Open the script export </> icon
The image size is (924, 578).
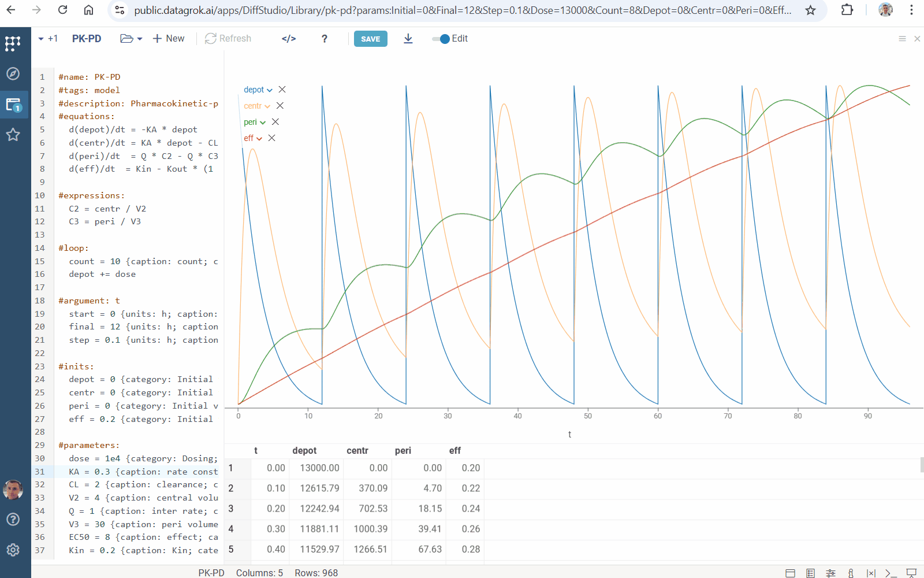pos(289,39)
